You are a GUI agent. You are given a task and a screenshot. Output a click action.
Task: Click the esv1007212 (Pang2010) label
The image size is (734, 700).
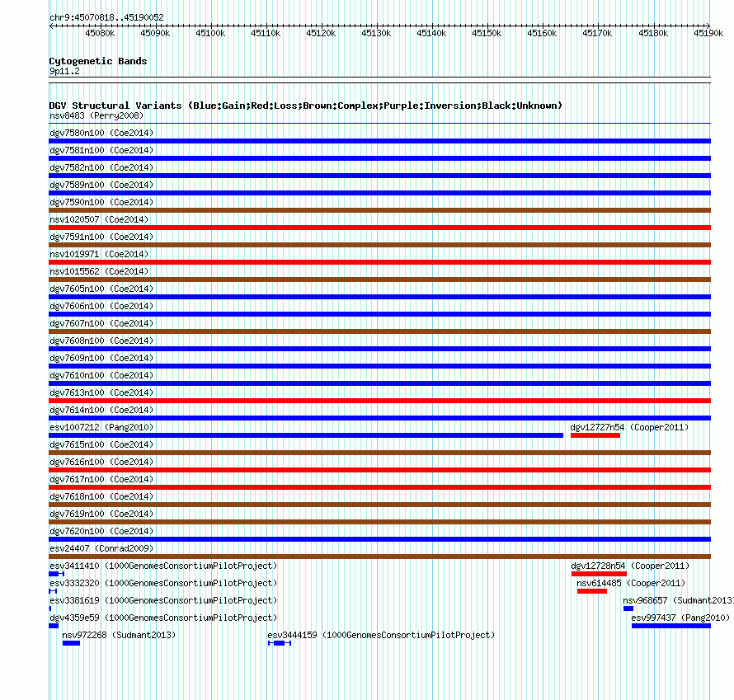[x=101, y=427]
